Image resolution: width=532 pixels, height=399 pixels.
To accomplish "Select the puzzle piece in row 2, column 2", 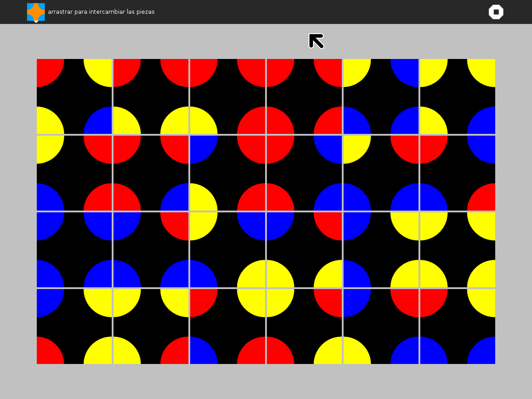I will pyautogui.click(x=151, y=173).
